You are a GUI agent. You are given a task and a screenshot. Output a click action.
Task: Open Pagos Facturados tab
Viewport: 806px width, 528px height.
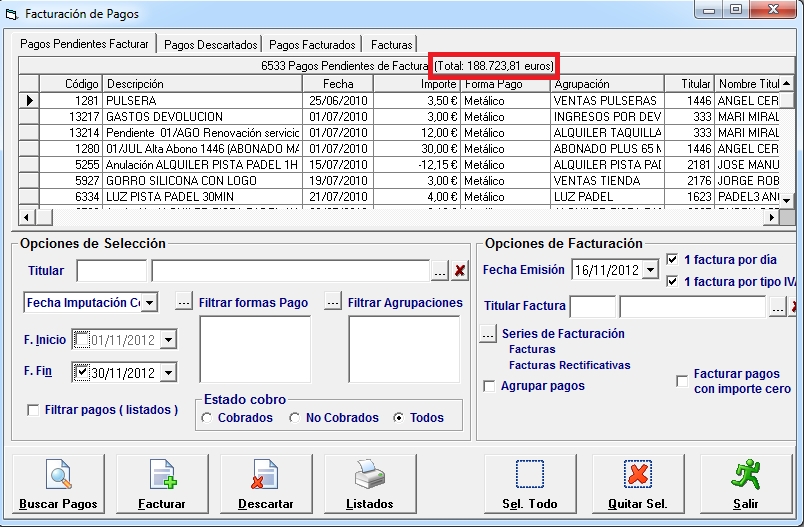[x=312, y=45]
